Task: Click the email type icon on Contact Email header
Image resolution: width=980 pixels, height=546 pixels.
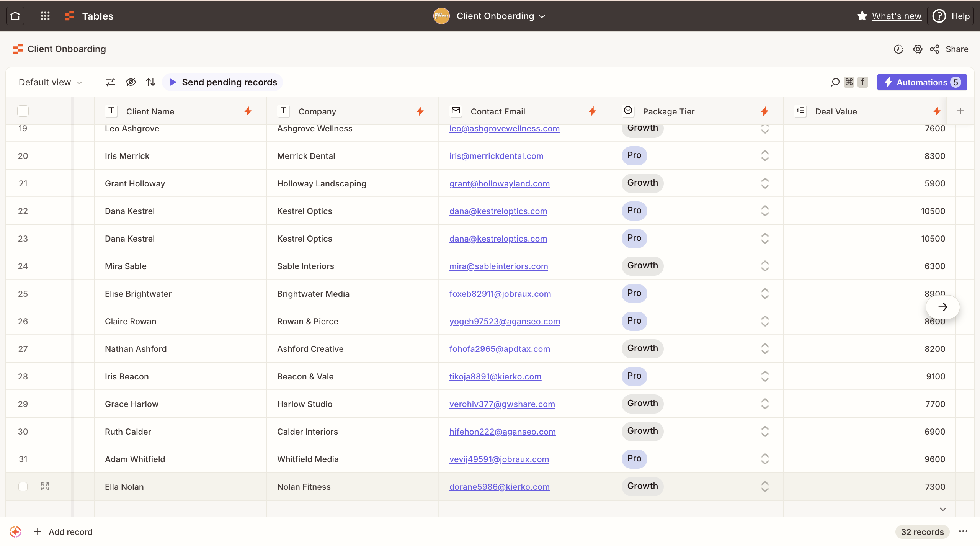Action: point(456,111)
